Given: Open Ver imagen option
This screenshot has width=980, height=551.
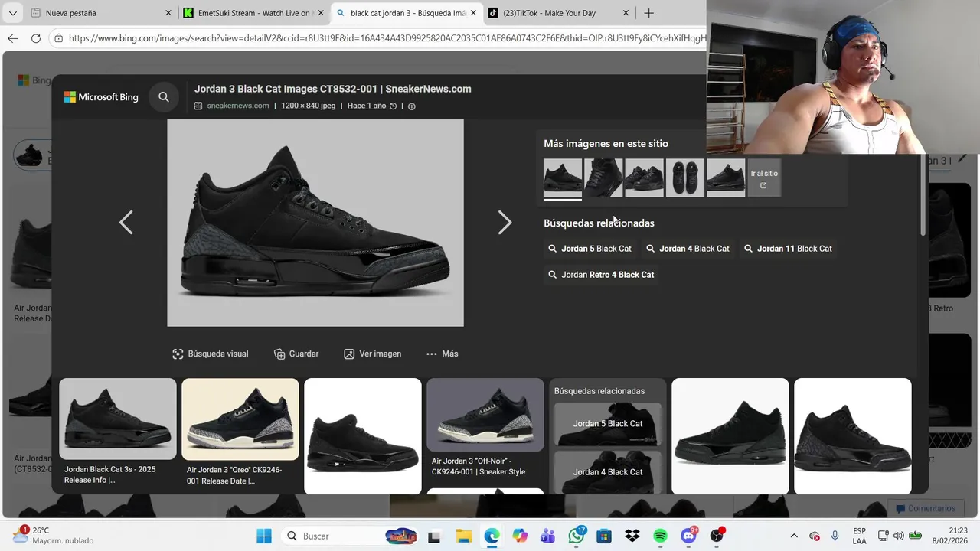Looking at the screenshot, I should (372, 354).
